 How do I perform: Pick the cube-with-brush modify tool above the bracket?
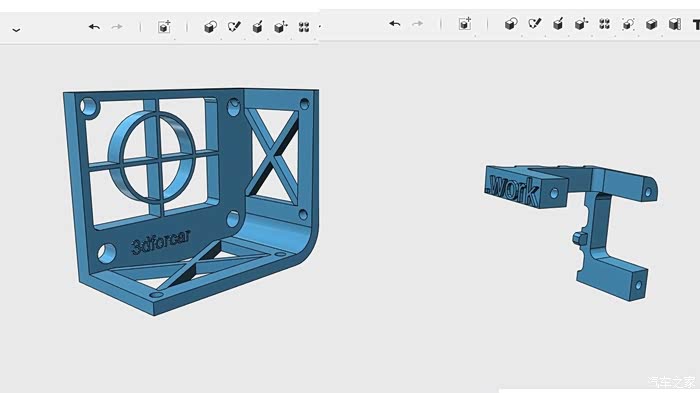coord(258,27)
